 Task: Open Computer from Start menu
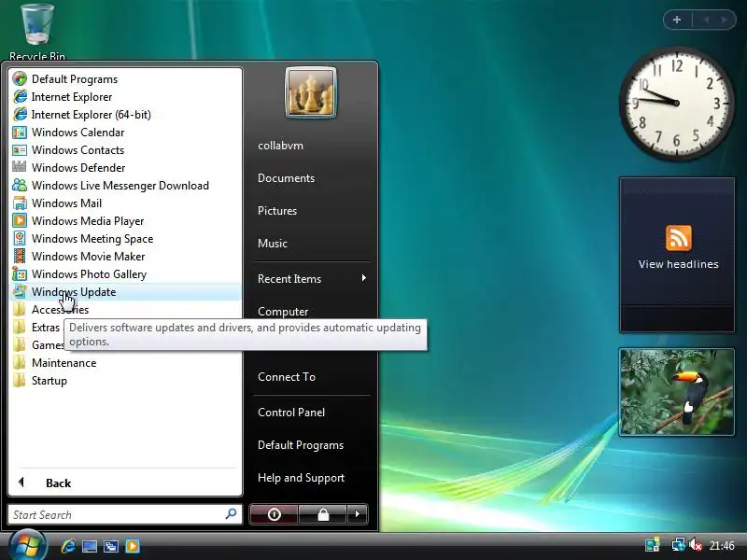[283, 312]
